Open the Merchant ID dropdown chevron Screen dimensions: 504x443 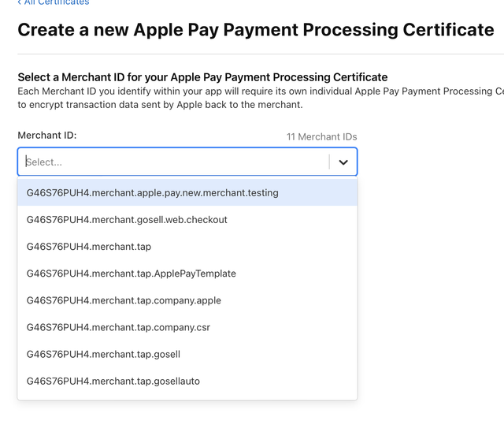[343, 162]
